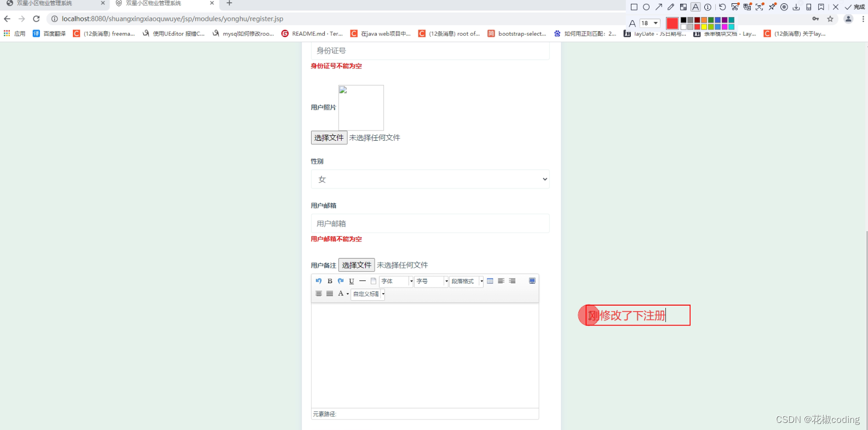Open README.md bookmark
868x430 pixels.
pos(312,33)
